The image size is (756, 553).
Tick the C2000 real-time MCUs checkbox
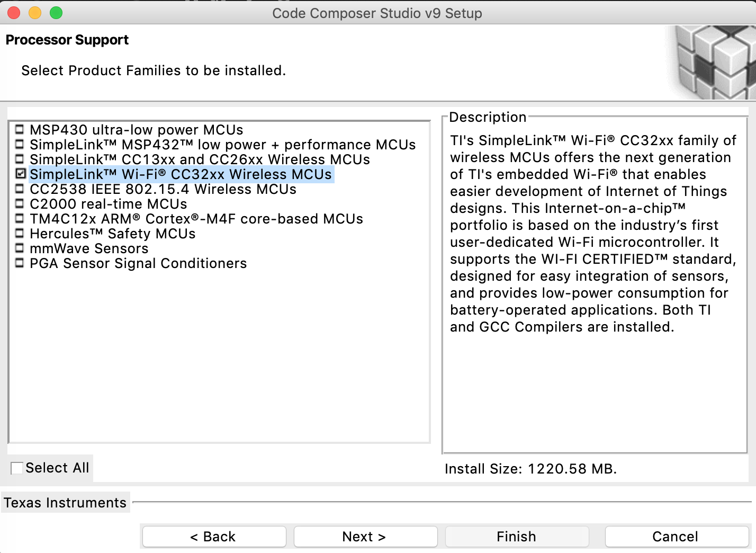coord(20,203)
